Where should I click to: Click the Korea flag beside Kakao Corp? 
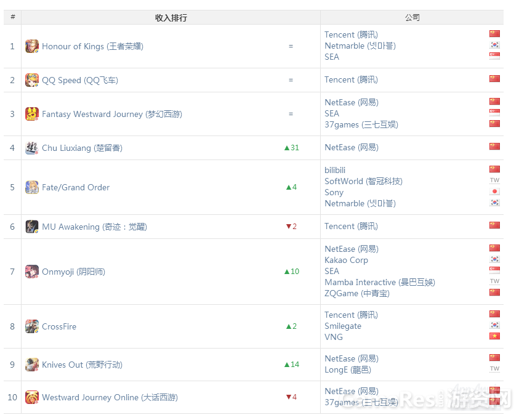(x=494, y=259)
